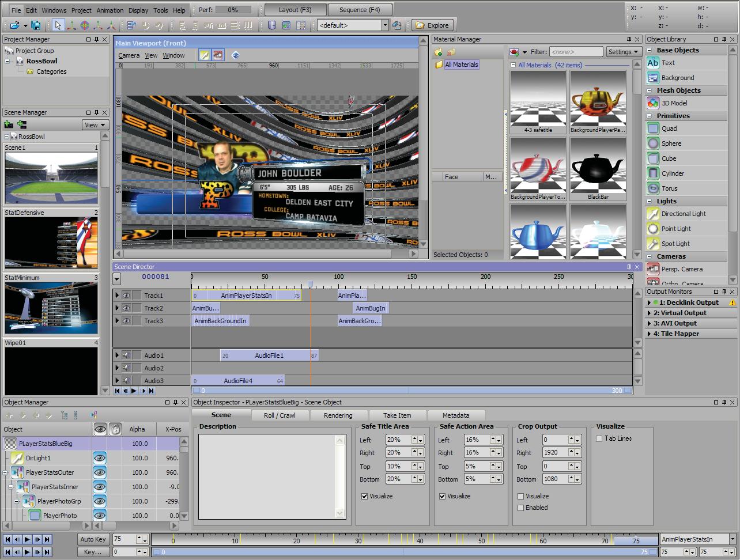Open the Animation menu
The height and width of the screenshot is (560, 740).
point(110,10)
